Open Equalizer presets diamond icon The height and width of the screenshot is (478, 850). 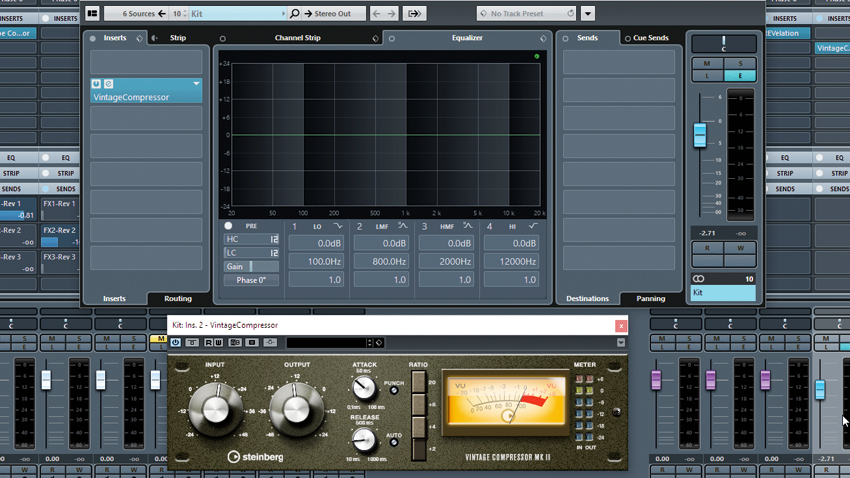click(543, 38)
